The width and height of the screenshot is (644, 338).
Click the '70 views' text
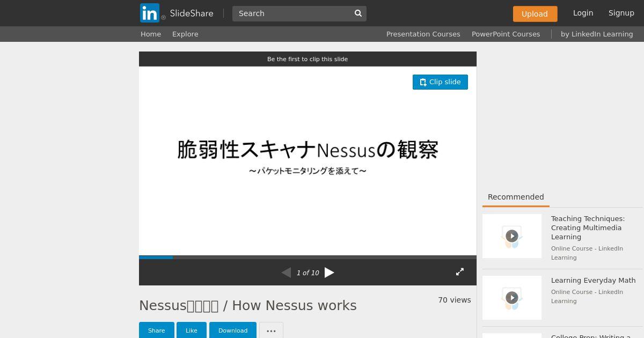pos(455,300)
